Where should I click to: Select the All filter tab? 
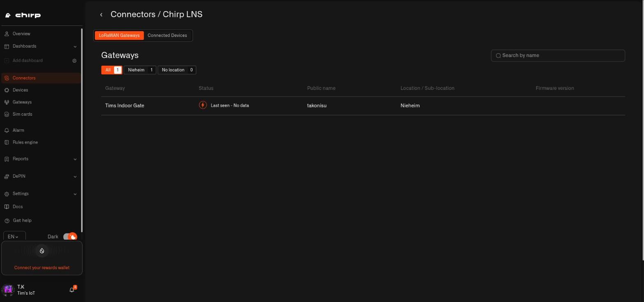pos(111,70)
